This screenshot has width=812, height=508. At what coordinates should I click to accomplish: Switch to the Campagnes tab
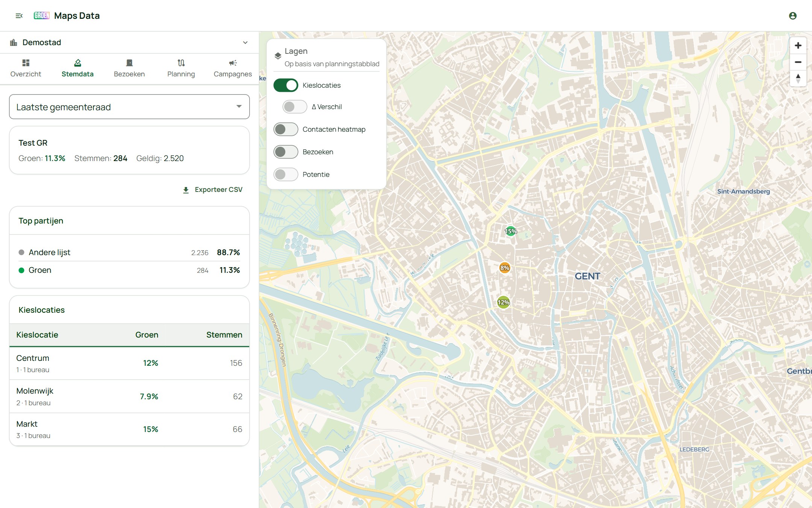233,68
